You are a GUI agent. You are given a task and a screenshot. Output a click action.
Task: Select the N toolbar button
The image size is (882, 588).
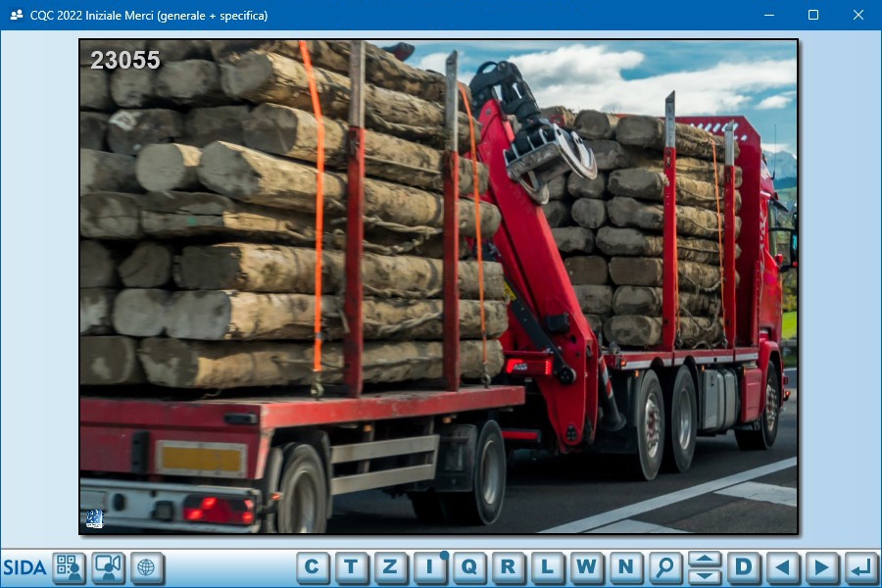tap(625, 566)
